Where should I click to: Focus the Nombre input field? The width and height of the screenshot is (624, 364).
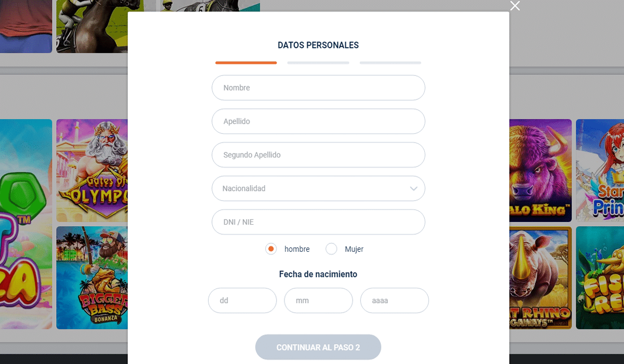coord(318,88)
